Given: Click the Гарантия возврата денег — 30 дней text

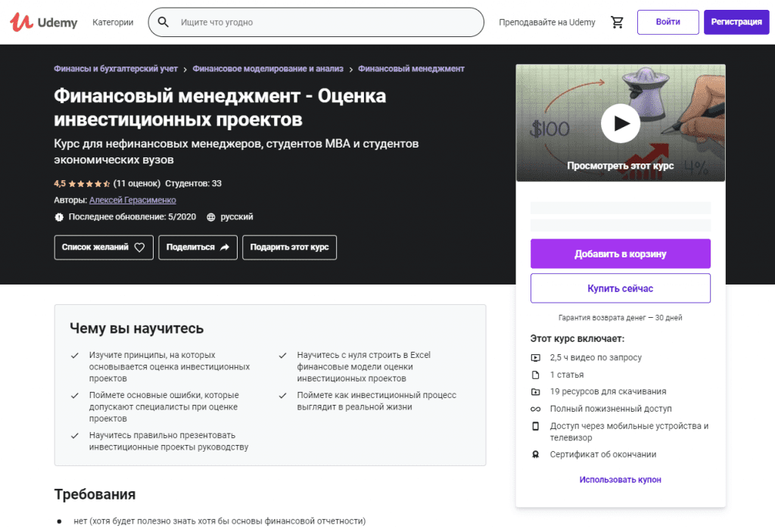Looking at the screenshot, I should [621, 317].
